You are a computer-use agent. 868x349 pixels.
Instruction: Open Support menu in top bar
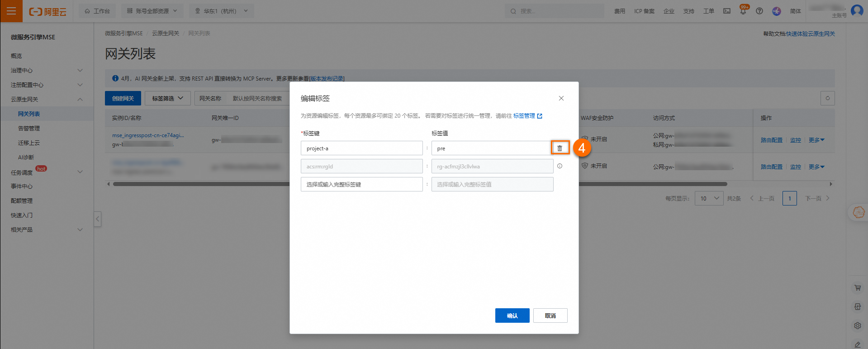(689, 11)
